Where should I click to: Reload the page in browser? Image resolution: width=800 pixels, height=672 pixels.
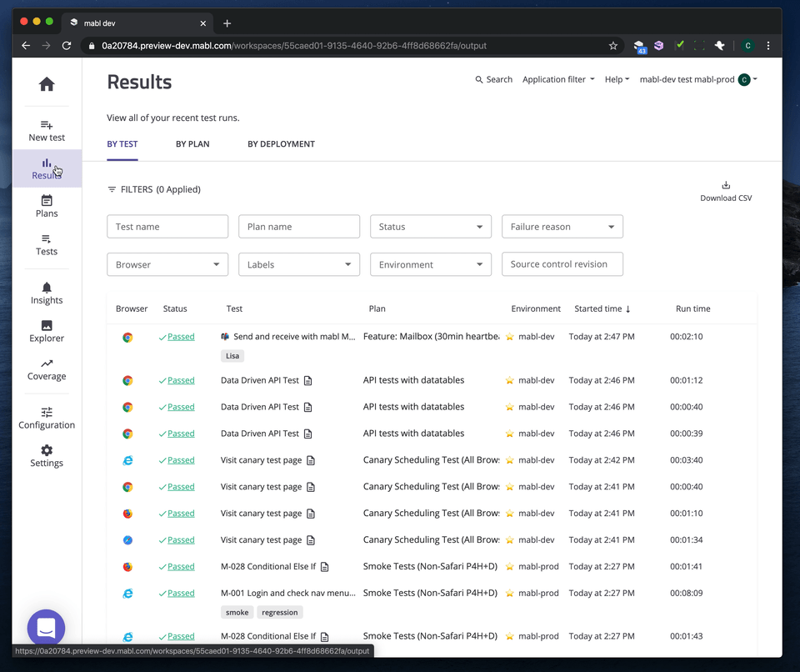(67, 46)
